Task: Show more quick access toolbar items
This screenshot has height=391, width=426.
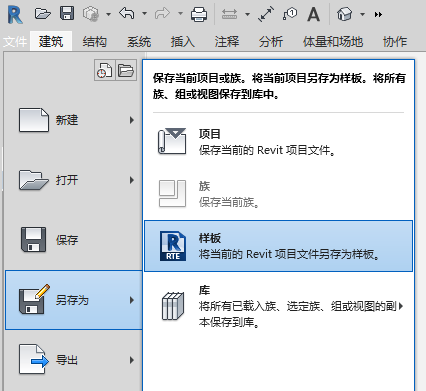Action: (x=378, y=14)
